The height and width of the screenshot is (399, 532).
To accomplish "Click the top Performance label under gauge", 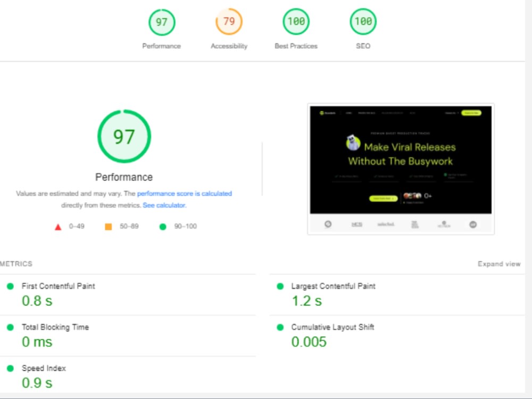I will click(x=162, y=46).
